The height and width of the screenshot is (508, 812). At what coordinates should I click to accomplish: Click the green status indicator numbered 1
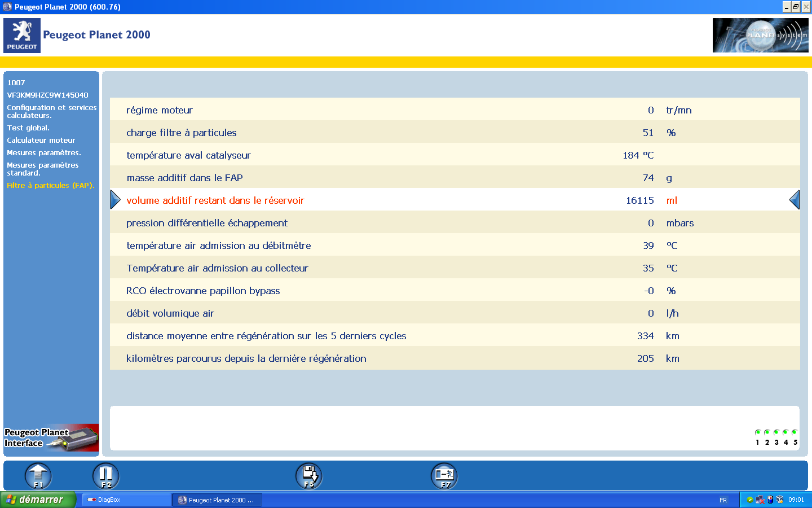757,432
